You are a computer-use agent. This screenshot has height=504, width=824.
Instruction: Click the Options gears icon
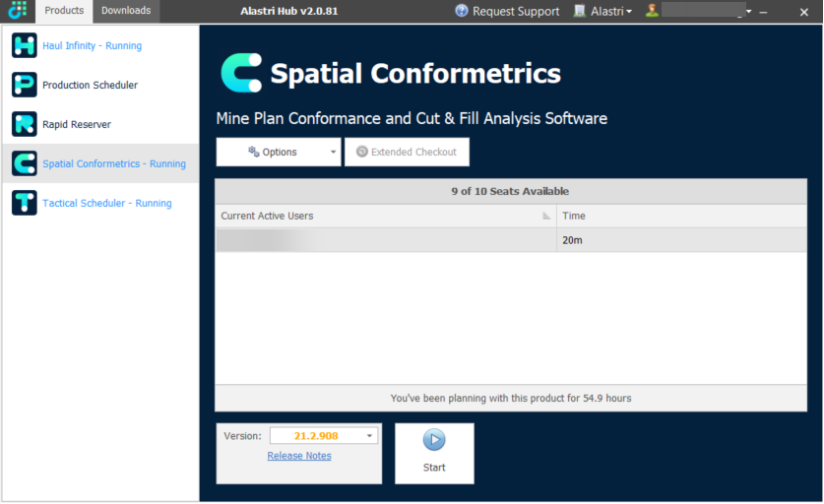coord(254,152)
